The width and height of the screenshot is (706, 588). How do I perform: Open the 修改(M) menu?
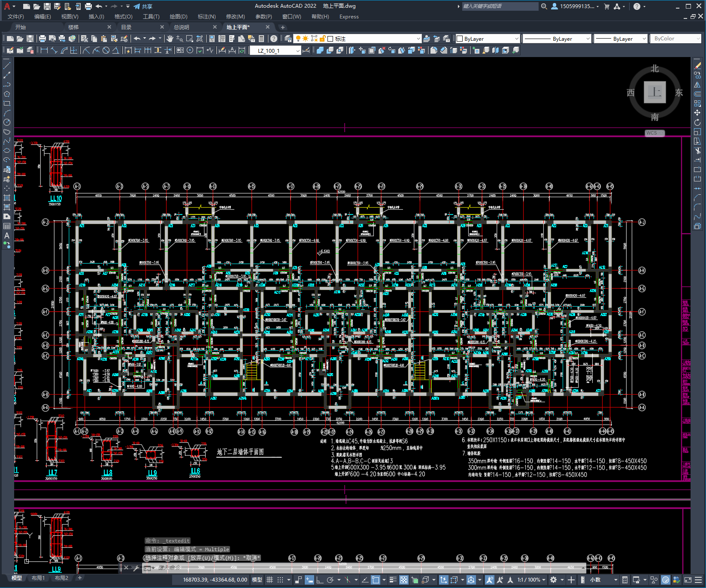coord(235,17)
